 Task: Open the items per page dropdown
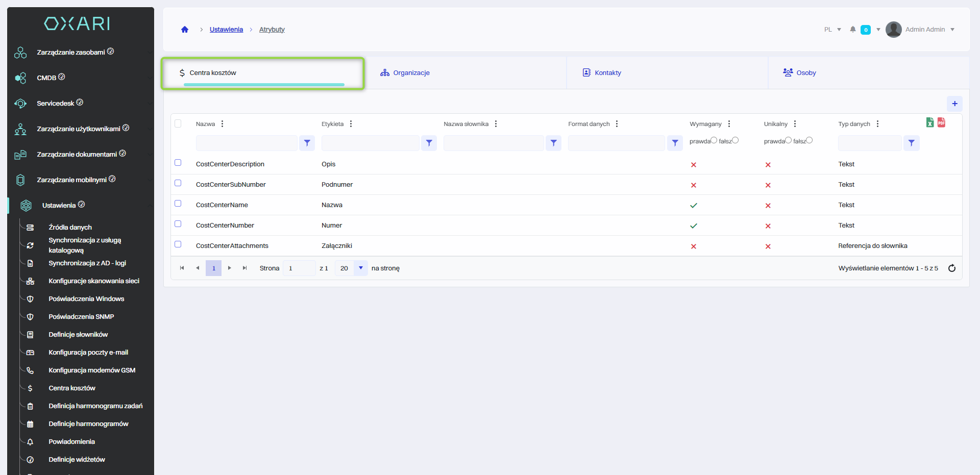pos(360,268)
